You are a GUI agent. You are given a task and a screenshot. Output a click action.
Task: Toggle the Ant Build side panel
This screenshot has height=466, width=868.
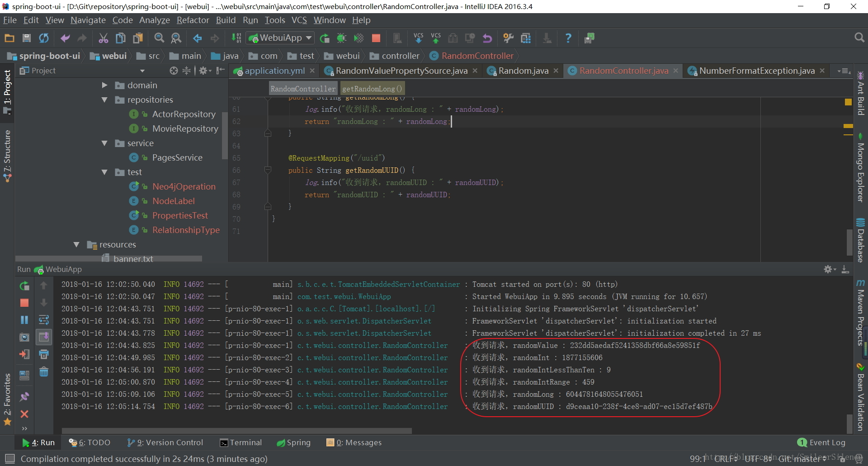861,93
